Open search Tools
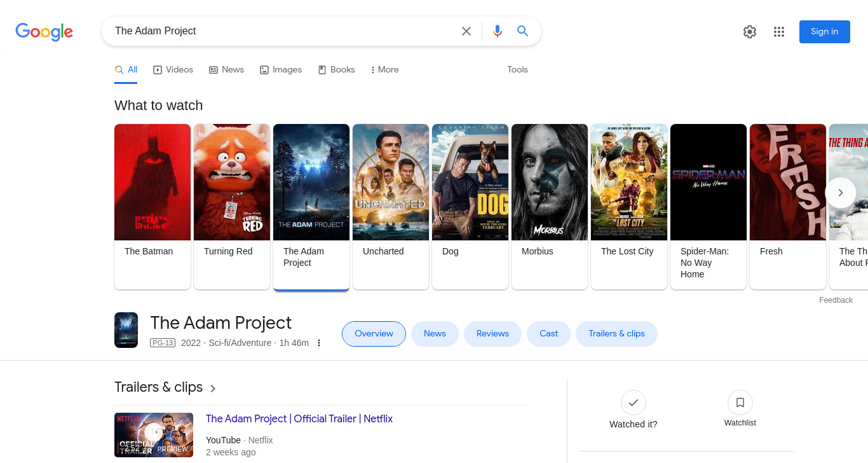Screen dimensions: 868x463 (x=517, y=70)
